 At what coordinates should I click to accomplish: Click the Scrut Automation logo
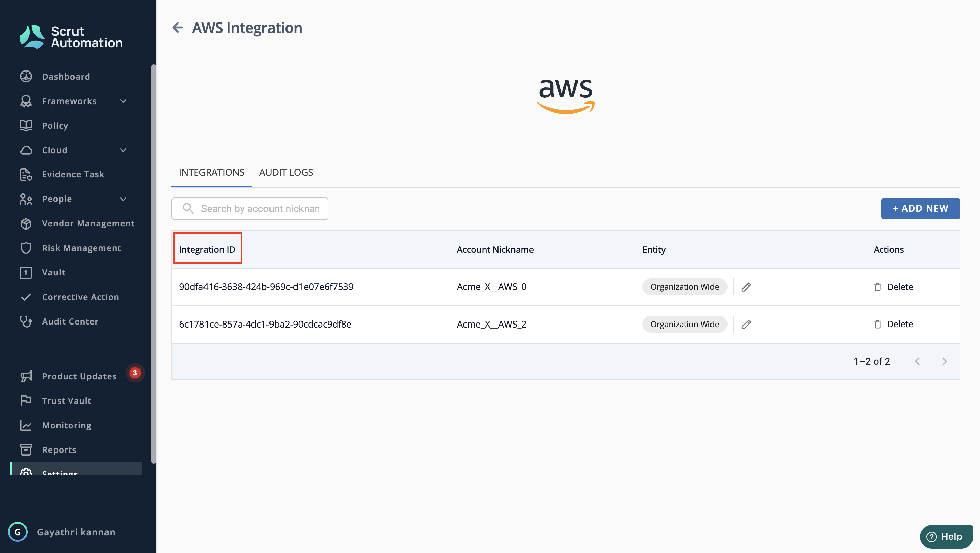click(71, 36)
